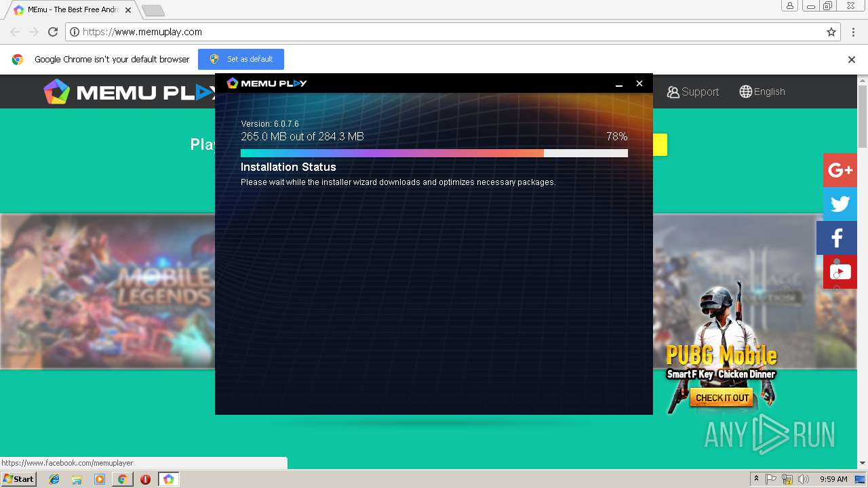Click the 9:59 AM system clock
The height and width of the screenshot is (488, 868).
pos(833,479)
